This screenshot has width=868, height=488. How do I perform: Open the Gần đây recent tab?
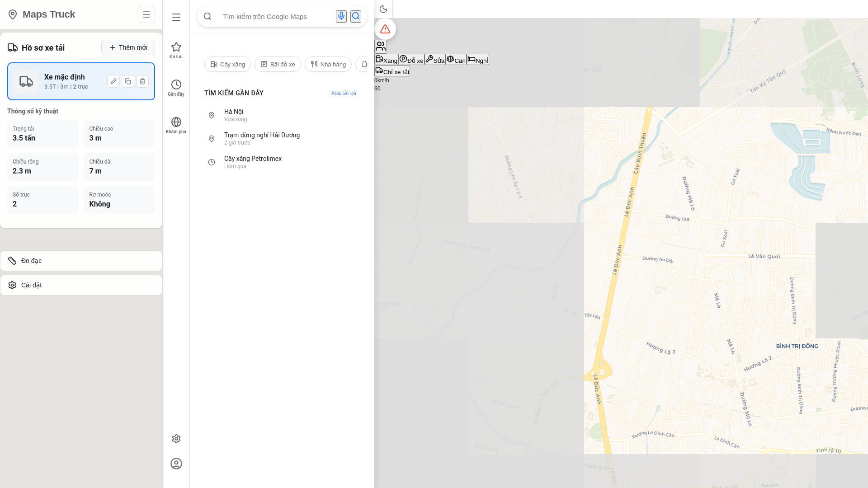(176, 88)
